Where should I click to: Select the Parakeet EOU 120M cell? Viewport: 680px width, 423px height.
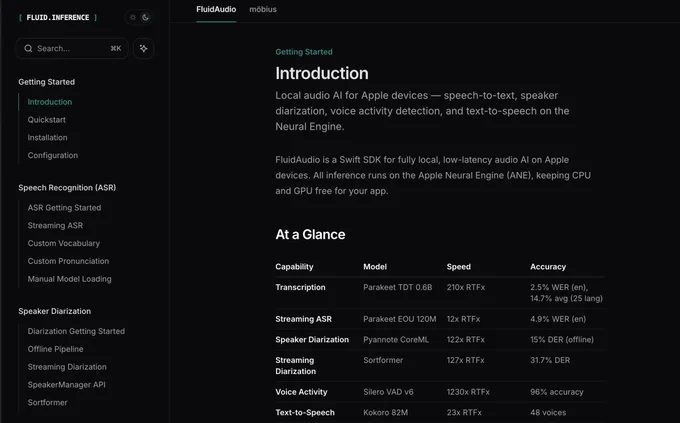coord(400,319)
